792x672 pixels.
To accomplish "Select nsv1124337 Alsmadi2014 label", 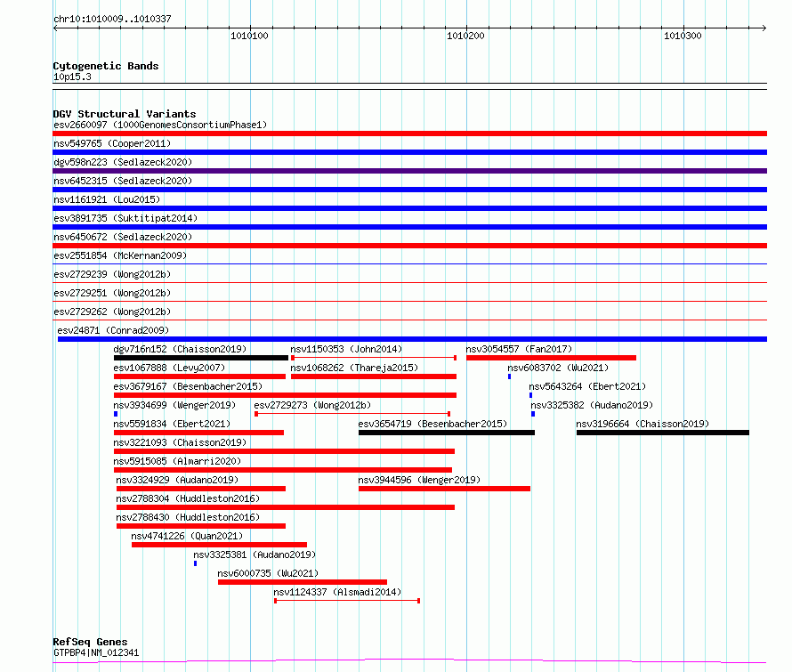I will pos(337,592).
